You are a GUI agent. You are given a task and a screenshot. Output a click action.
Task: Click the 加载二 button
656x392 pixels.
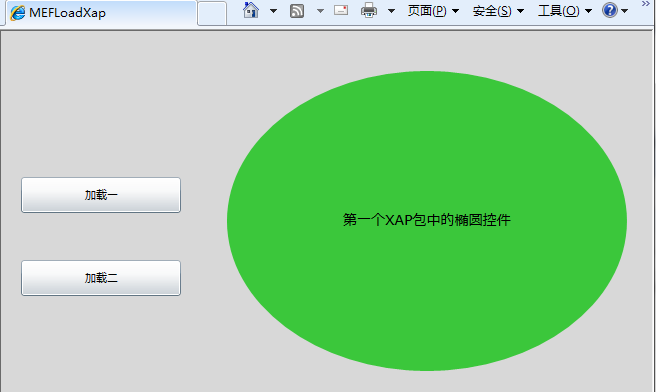coord(101,278)
